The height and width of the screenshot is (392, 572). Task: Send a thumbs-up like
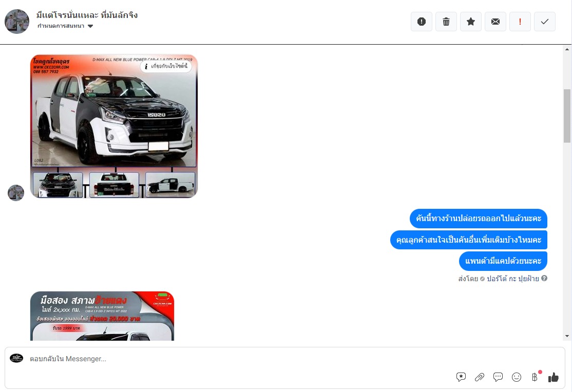[554, 377]
